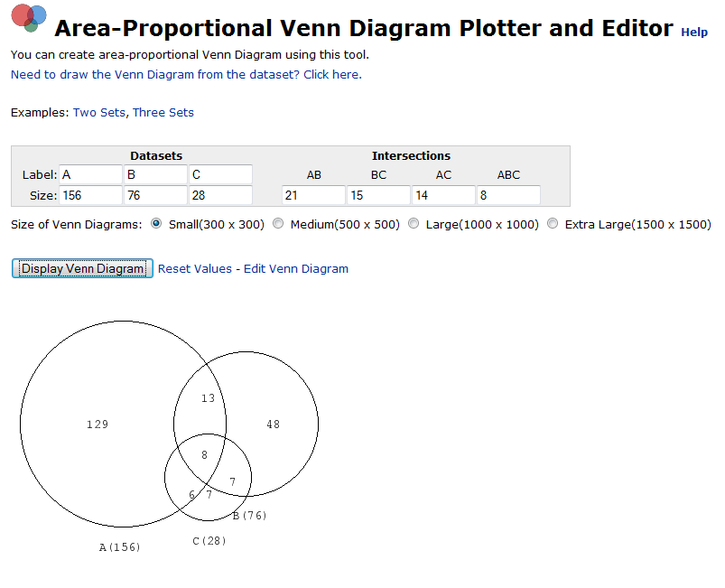Image resolution: width=725 pixels, height=588 pixels.
Task: Pick Extra Large(1500 x 1500) diagram size
Action: point(553,224)
